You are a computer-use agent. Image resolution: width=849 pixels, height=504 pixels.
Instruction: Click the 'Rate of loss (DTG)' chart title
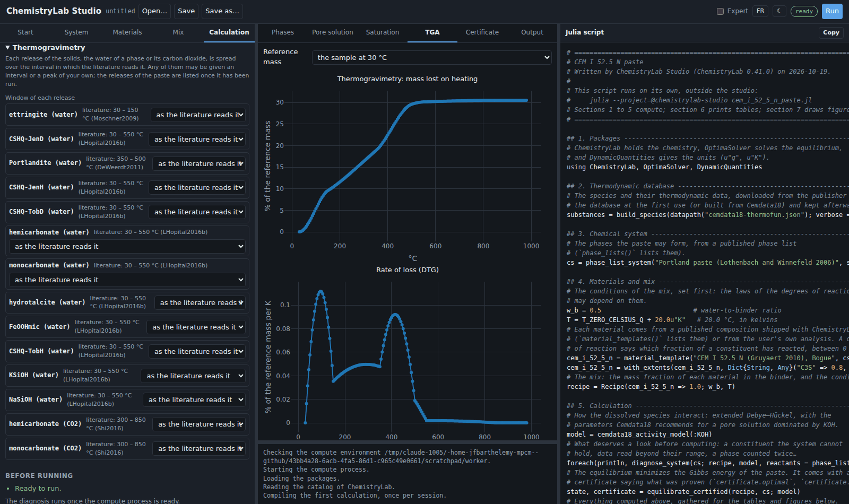click(x=408, y=270)
